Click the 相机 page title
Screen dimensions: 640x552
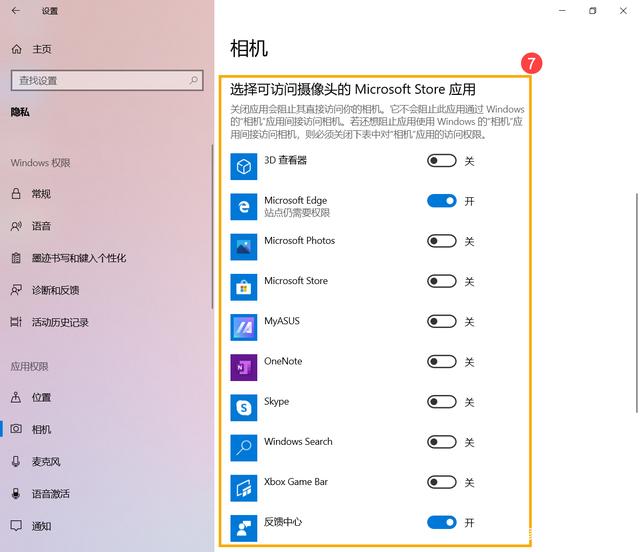coord(249,49)
